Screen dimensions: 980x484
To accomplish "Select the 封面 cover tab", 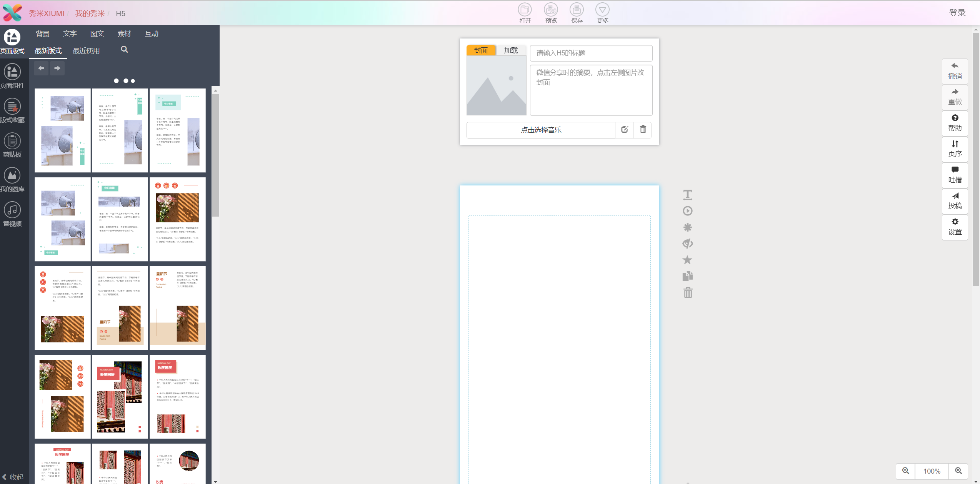I will [481, 50].
